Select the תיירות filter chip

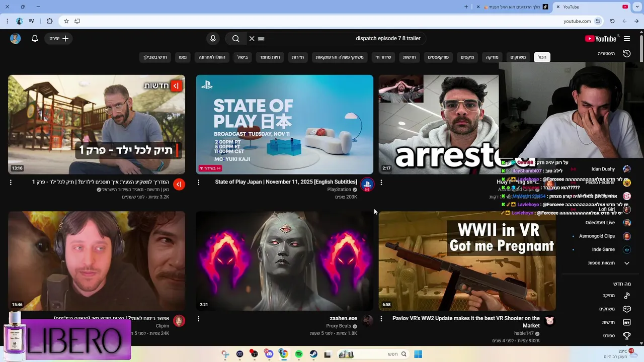click(x=298, y=57)
